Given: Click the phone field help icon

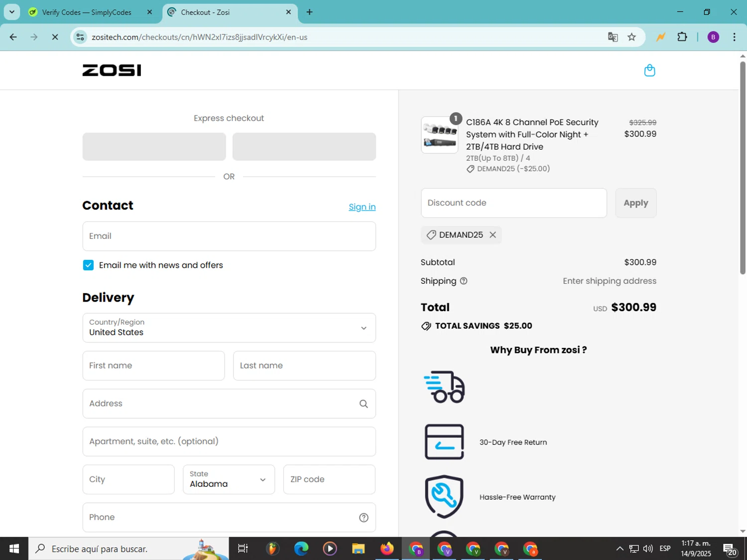Looking at the screenshot, I should 364,518.
